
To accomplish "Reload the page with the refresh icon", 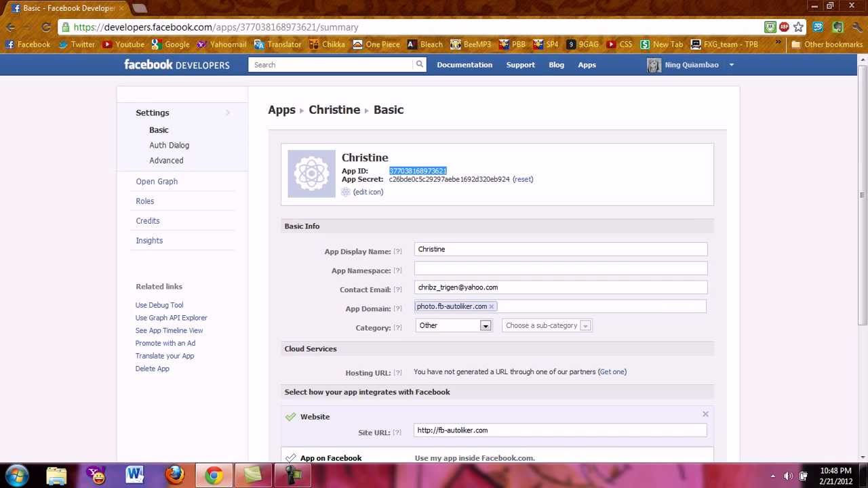I will point(46,27).
